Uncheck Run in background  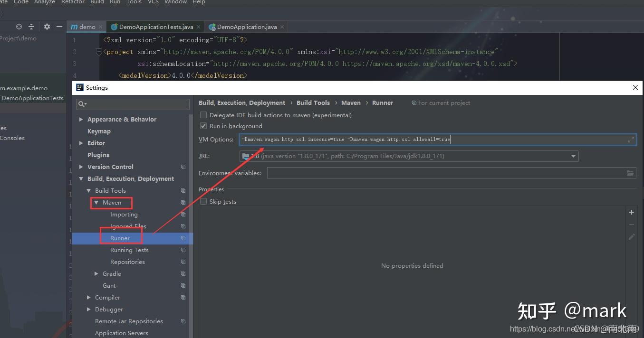pyautogui.click(x=203, y=126)
